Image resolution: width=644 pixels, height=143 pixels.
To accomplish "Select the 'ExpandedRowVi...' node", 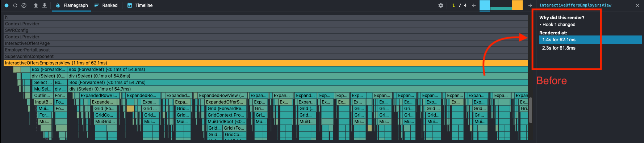I will click(x=100, y=96).
